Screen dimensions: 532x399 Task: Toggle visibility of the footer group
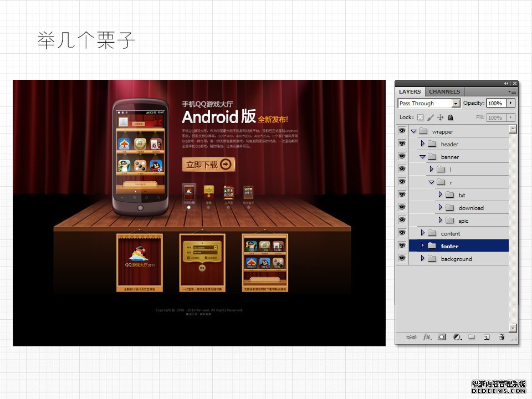pos(402,245)
